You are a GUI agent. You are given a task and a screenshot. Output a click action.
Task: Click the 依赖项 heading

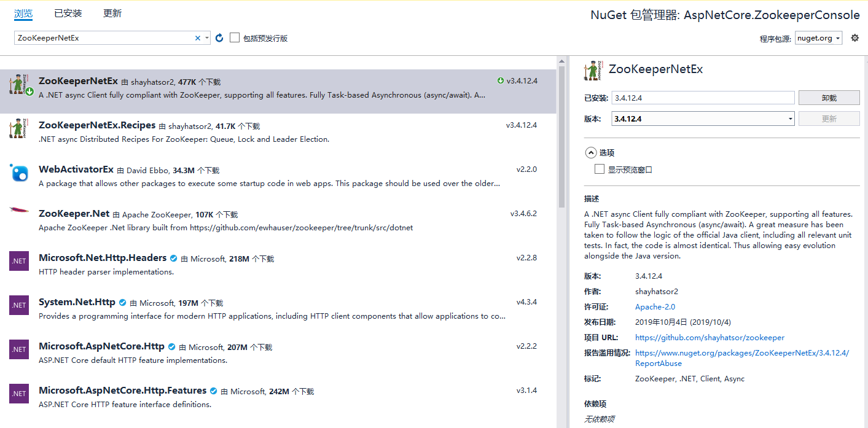coord(595,404)
